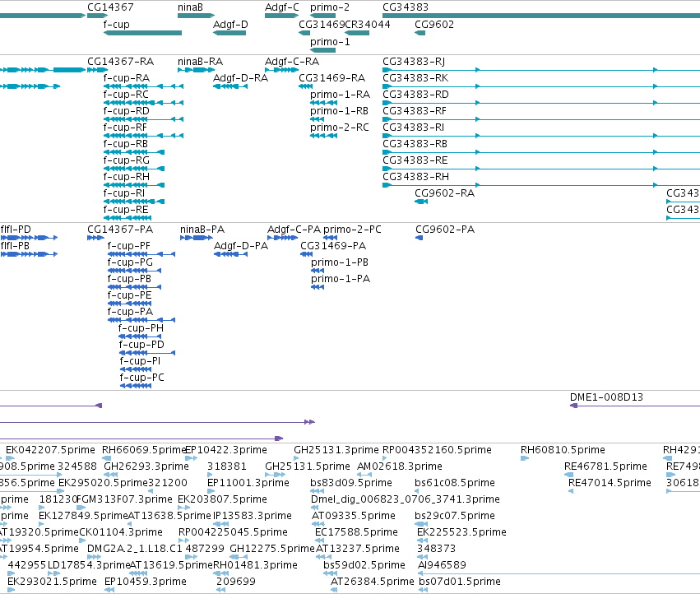Select the DME1-008D13 clone label
700x594 pixels.
coord(607,397)
